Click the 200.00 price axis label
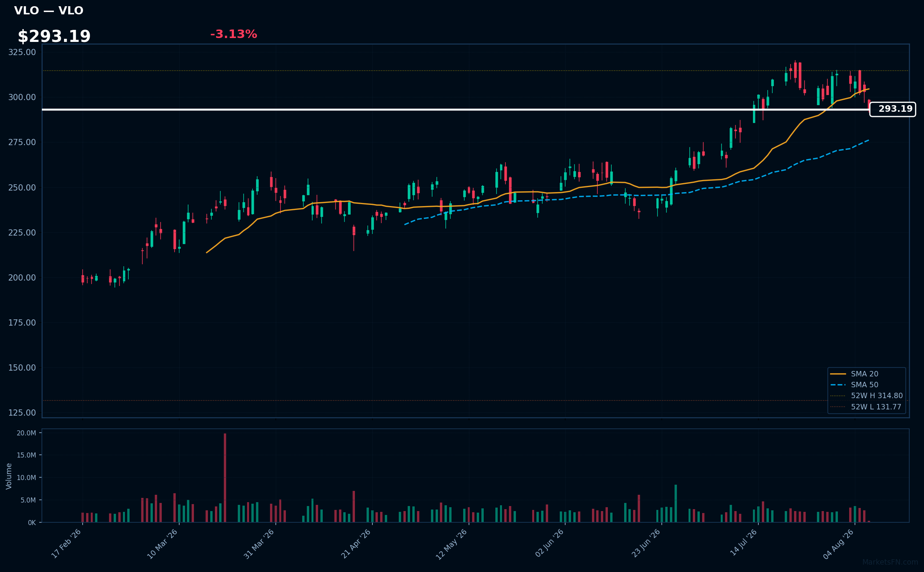 [22, 277]
